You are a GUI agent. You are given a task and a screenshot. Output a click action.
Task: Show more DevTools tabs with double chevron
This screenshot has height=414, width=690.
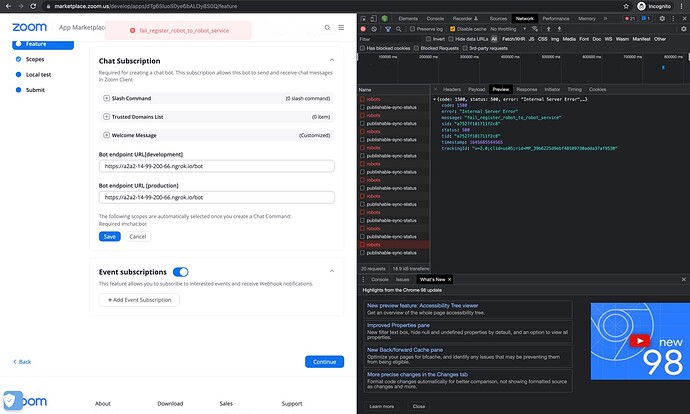pos(606,18)
